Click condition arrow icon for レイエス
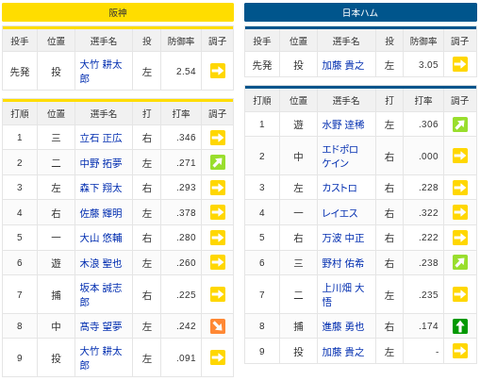480x381 pixels. [x=460, y=213]
